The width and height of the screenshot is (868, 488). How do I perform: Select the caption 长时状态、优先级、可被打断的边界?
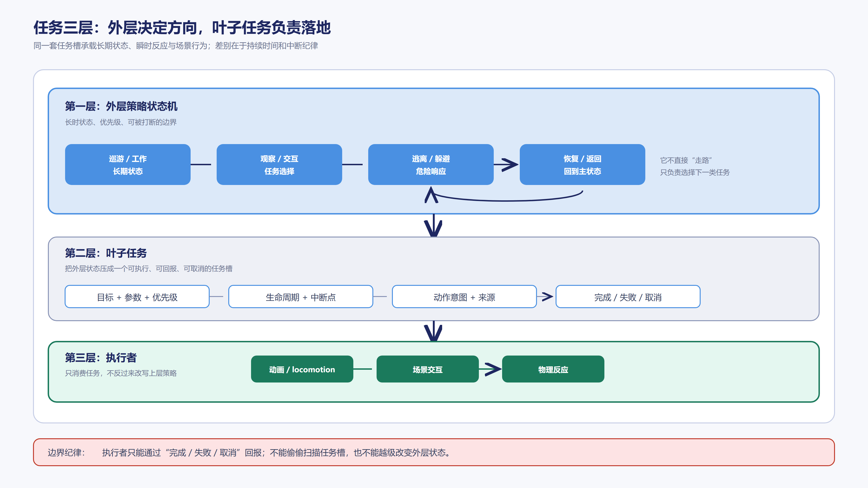point(121,122)
